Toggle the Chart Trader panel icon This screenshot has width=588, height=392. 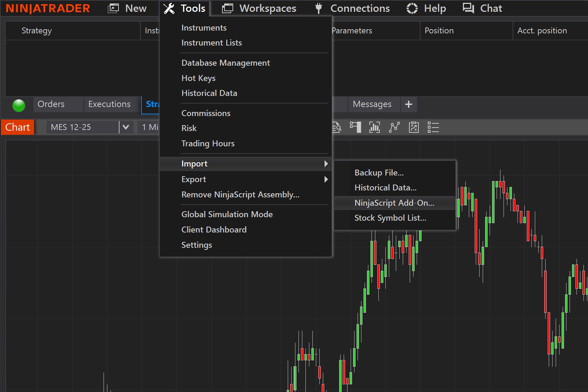(x=355, y=127)
